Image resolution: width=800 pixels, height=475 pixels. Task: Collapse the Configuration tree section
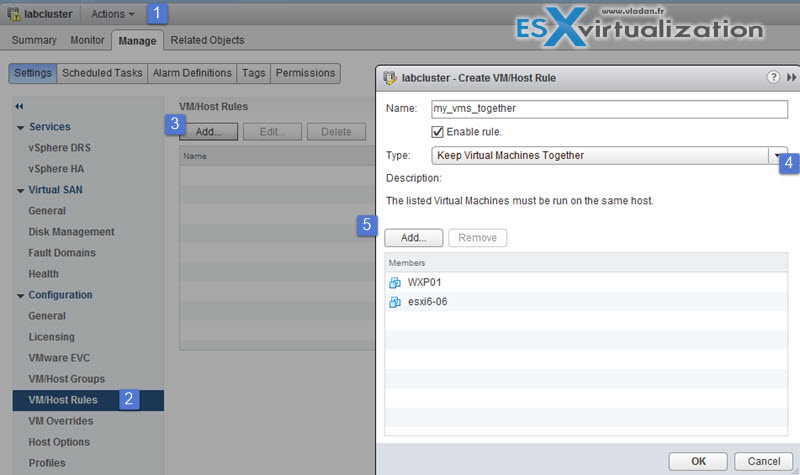point(20,295)
